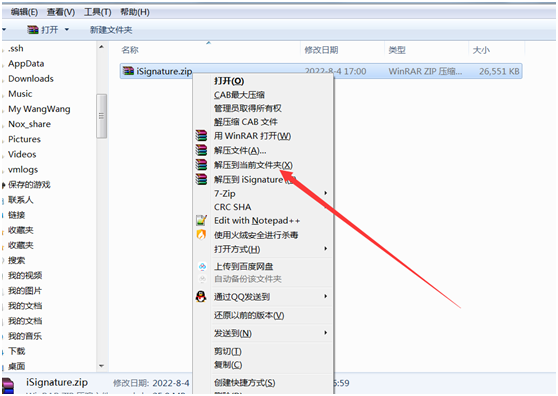The image size is (558, 396).
Task: Open the AppData folder in navigation pane
Action: tap(26, 64)
